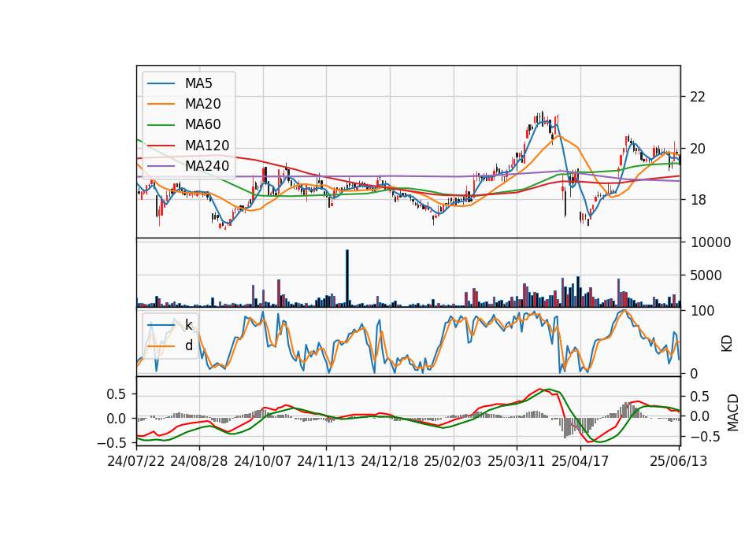The image size is (756, 543).
Task: Click the volume axis value 10000
Action: 710,242
